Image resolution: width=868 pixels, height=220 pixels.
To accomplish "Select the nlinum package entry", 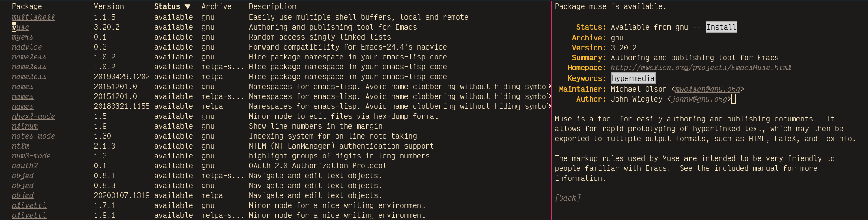I will (25, 126).
